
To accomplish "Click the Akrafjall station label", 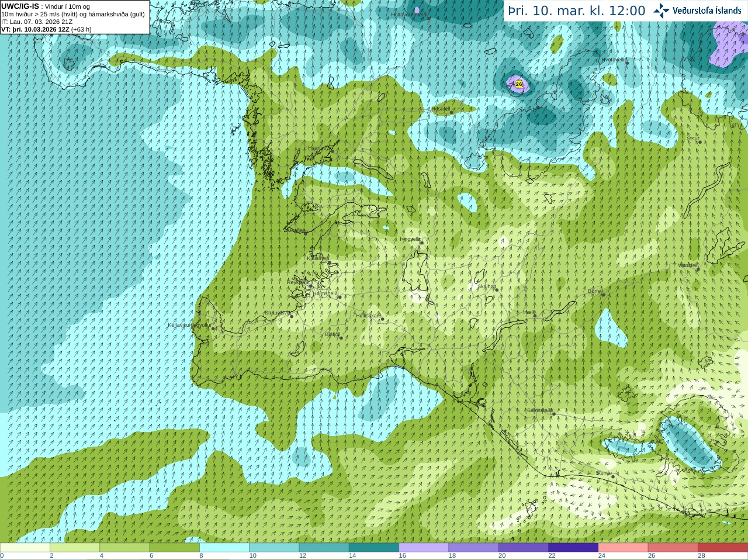I will point(295,230).
